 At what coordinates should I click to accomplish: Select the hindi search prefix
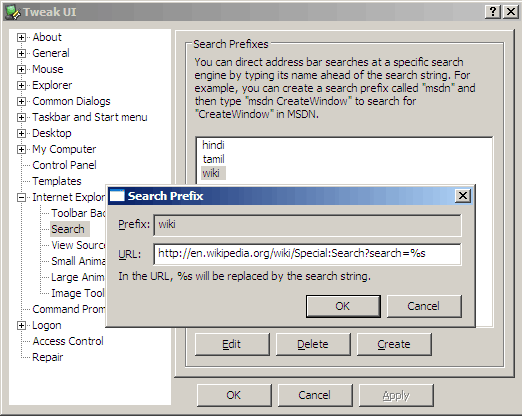[x=213, y=145]
